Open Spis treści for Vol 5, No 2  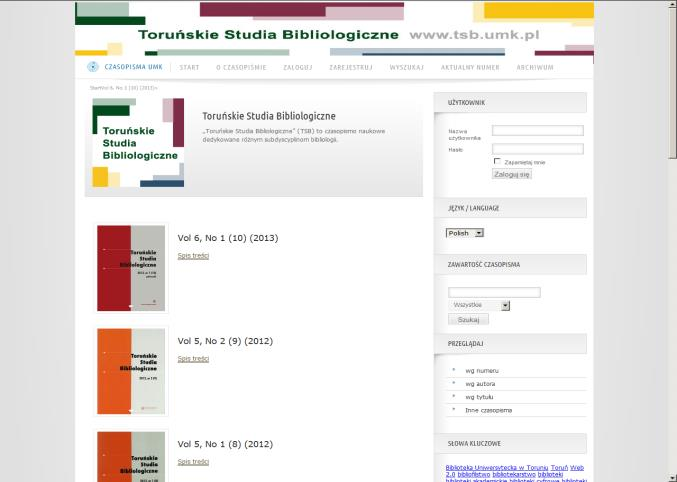pyautogui.click(x=193, y=359)
